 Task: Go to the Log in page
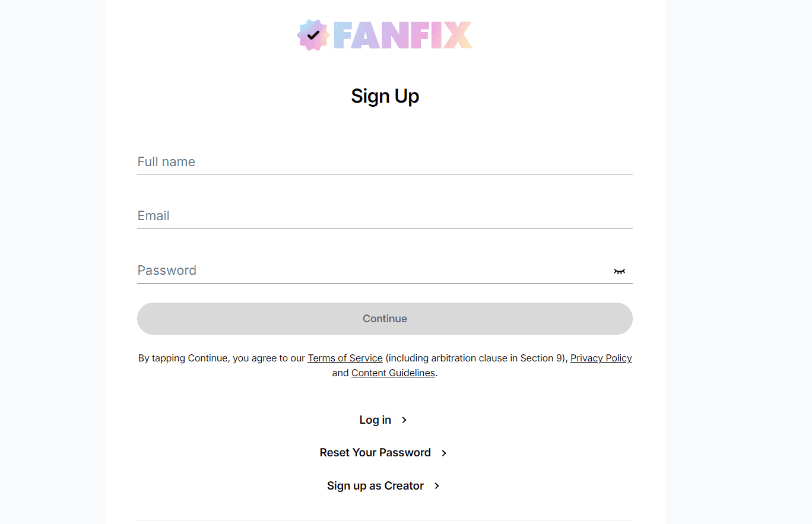tap(375, 420)
